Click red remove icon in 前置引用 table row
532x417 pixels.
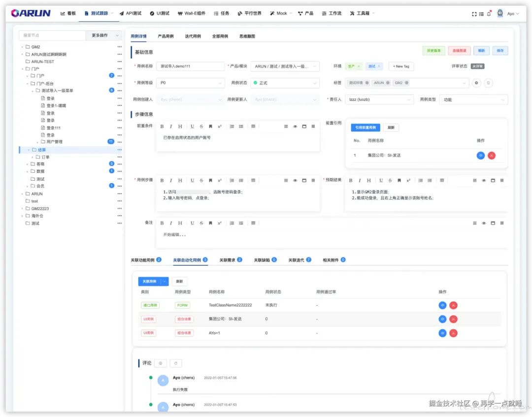(491, 155)
